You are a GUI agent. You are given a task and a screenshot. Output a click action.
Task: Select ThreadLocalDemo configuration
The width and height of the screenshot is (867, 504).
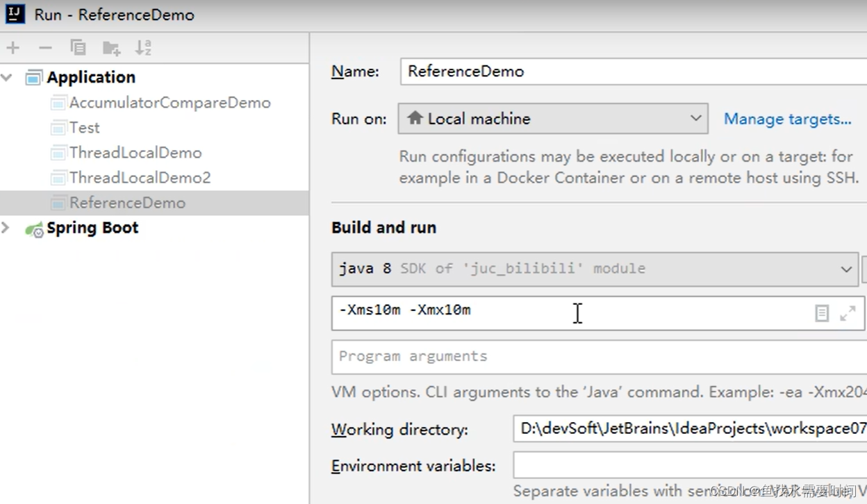(135, 153)
